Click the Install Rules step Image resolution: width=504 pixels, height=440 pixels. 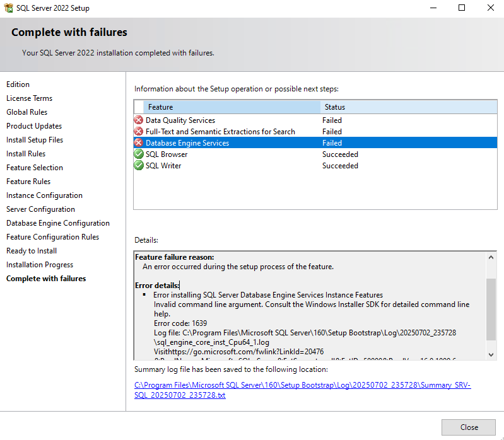(x=26, y=154)
